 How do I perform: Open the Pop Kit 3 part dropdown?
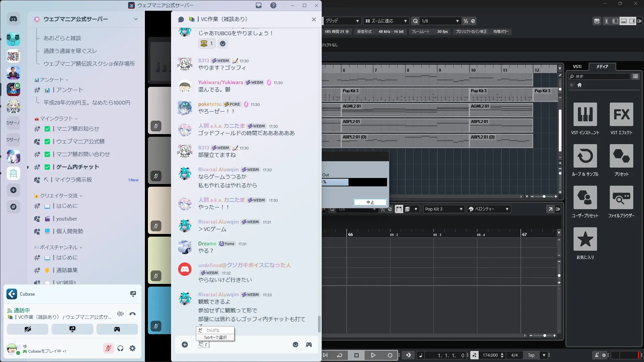[x=443, y=209]
